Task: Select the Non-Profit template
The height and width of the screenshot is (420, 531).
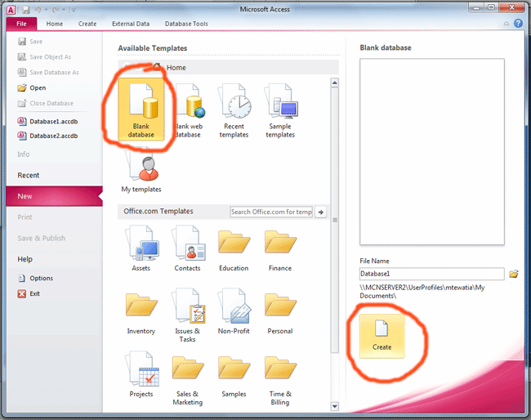Action: tap(234, 311)
